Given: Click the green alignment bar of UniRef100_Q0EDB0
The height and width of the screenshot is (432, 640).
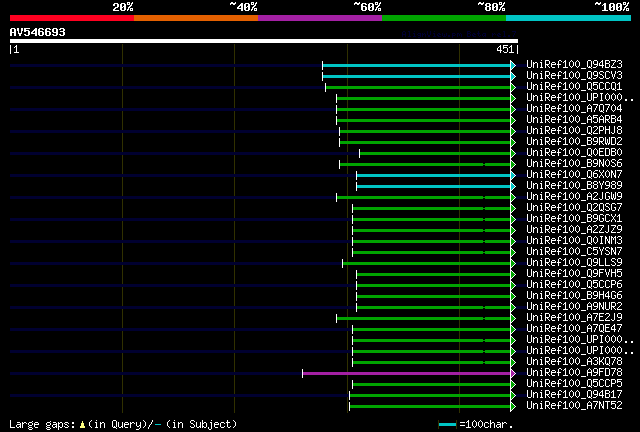Looking at the screenshot, I should [x=435, y=154].
